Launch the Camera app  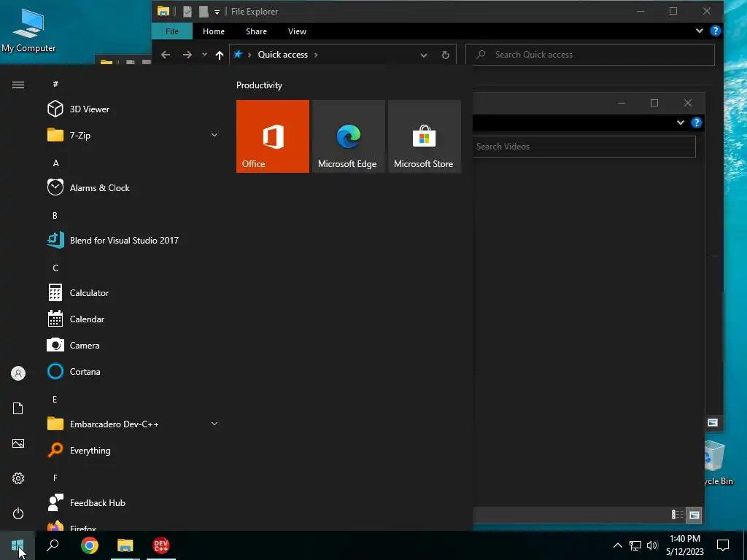(132, 345)
